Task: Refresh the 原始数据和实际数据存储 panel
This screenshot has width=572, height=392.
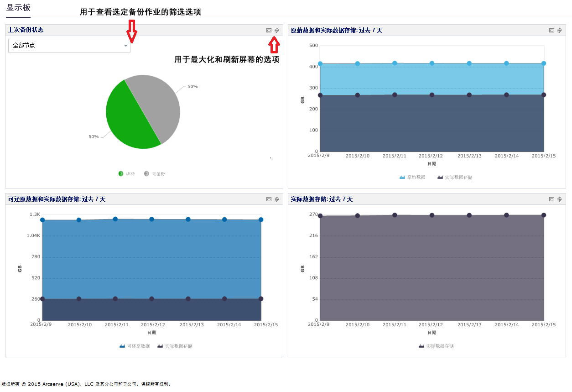Action: (x=559, y=30)
